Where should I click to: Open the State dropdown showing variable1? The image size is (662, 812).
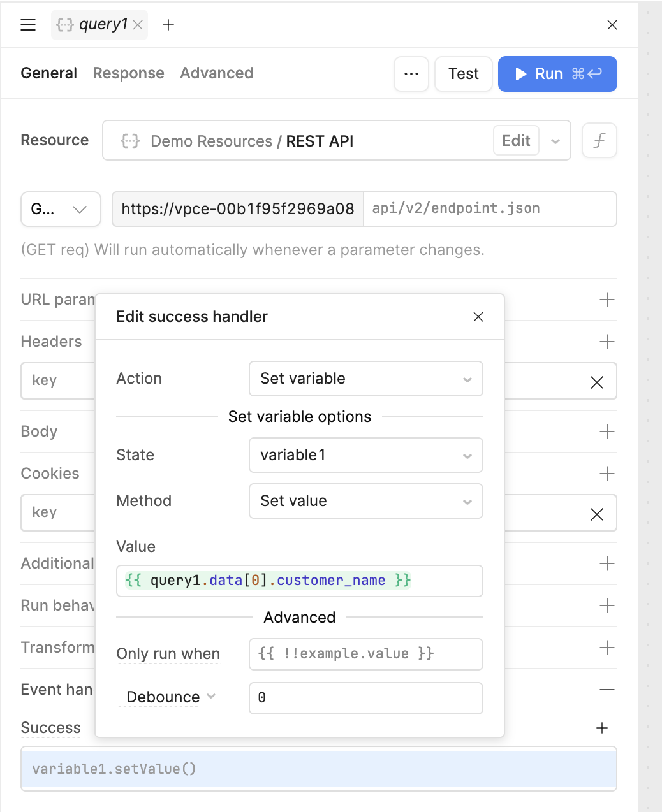pos(365,455)
